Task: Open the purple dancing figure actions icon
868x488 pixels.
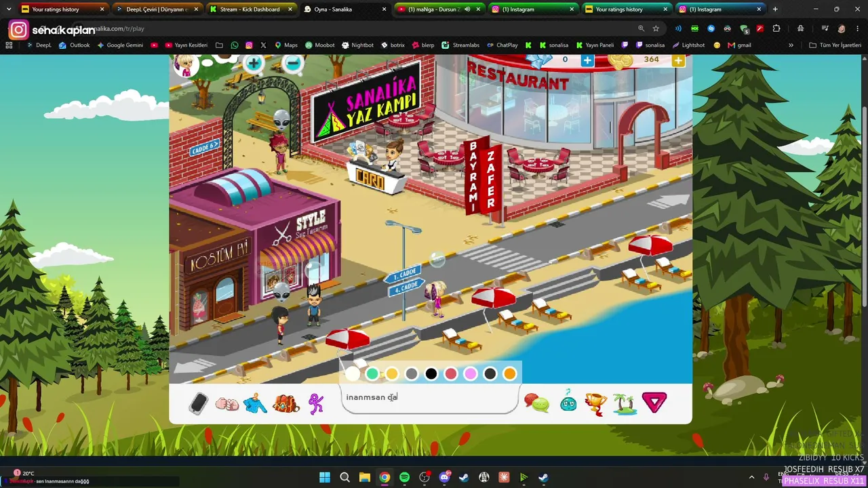Action: 316,404
